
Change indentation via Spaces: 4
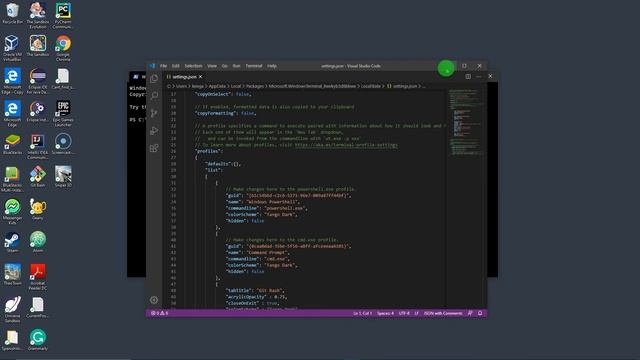pyautogui.click(x=385, y=313)
